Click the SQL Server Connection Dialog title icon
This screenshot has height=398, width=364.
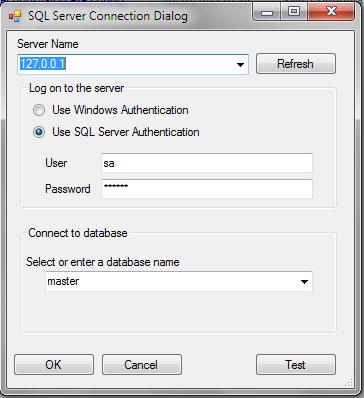click(x=15, y=16)
